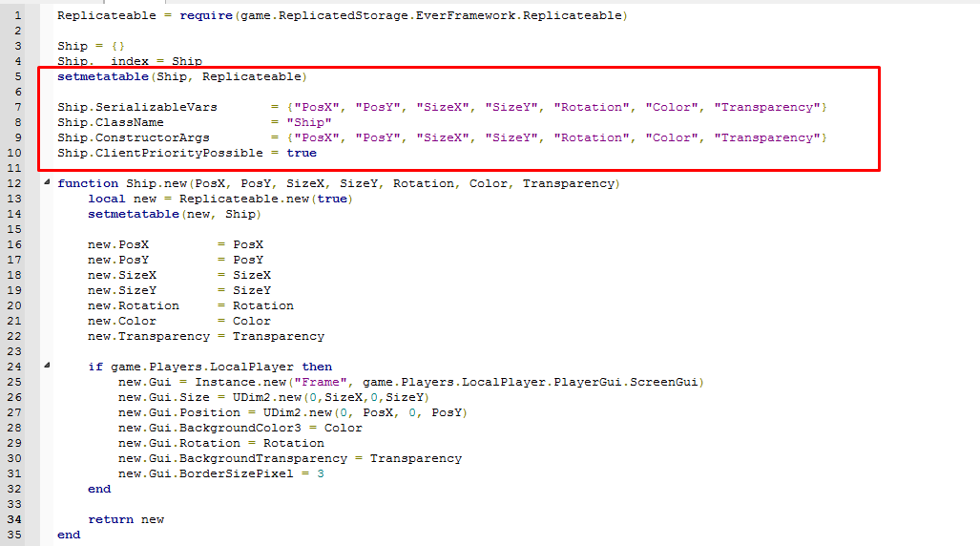Click the Ship.ClassName property text
Viewport: 980px width, 546px height.
(111, 122)
